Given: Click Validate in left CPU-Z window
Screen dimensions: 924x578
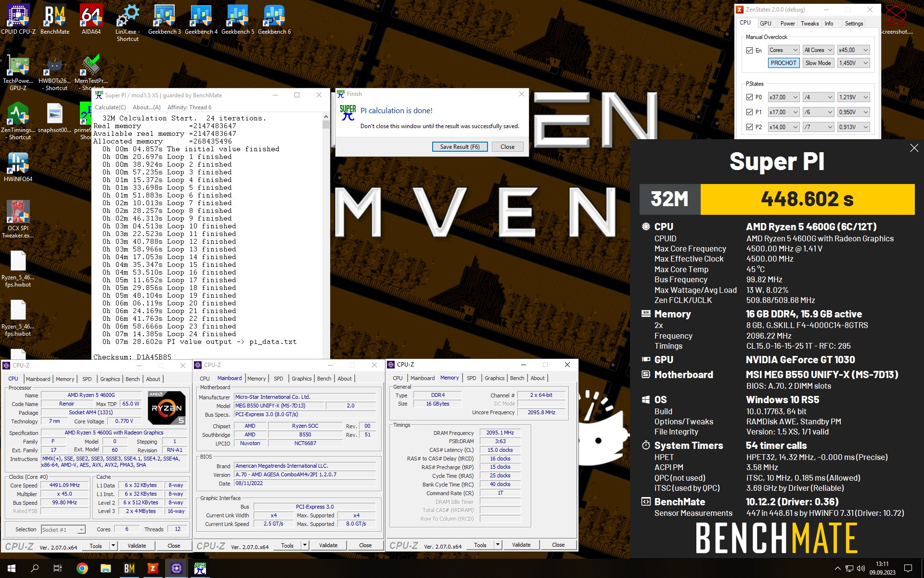Looking at the screenshot, I should (137, 546).
